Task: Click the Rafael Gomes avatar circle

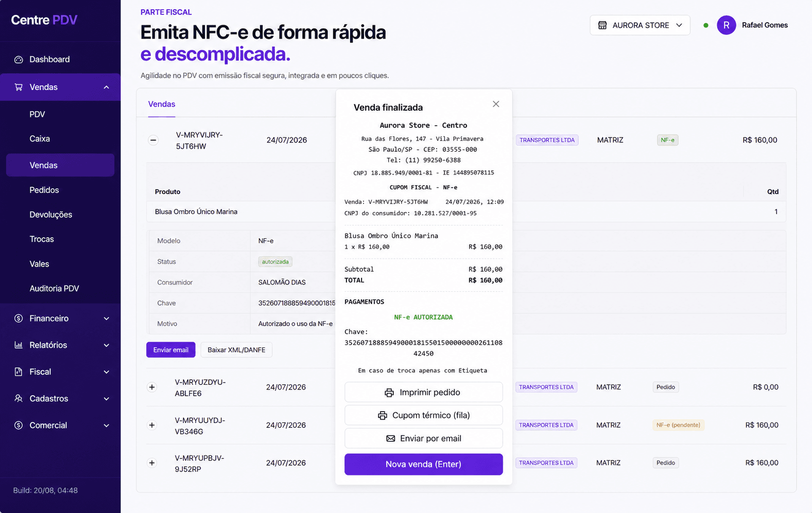Action: click(727, 25)
